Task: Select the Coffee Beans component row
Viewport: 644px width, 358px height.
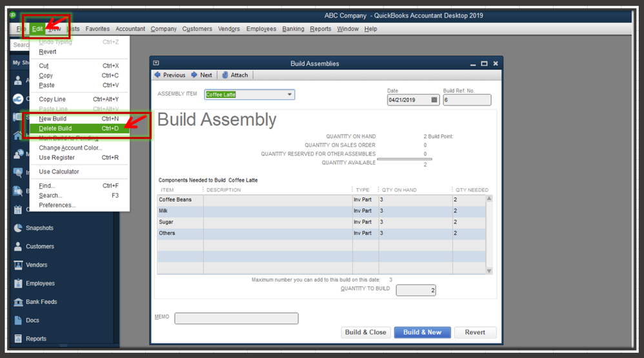Action: tap(321, 200)
